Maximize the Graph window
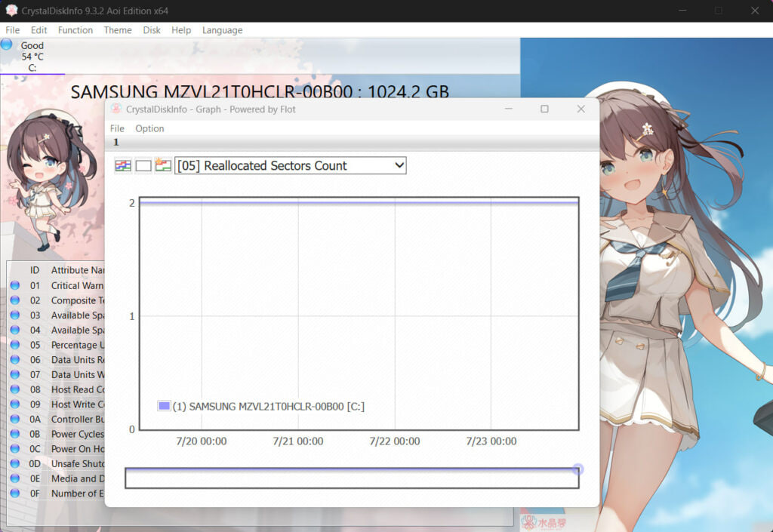This screenshot has width=773, height=532. click(544, 109)
